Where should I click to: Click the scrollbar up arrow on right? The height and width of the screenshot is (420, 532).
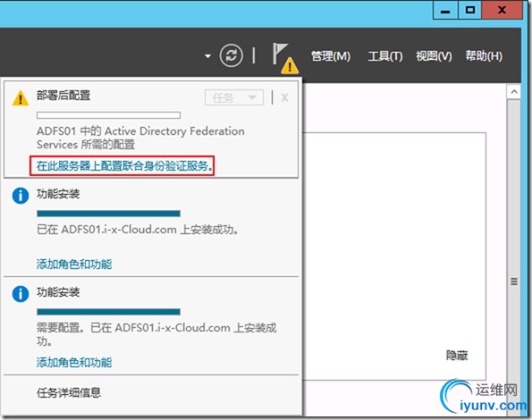[x=514, y=91]
